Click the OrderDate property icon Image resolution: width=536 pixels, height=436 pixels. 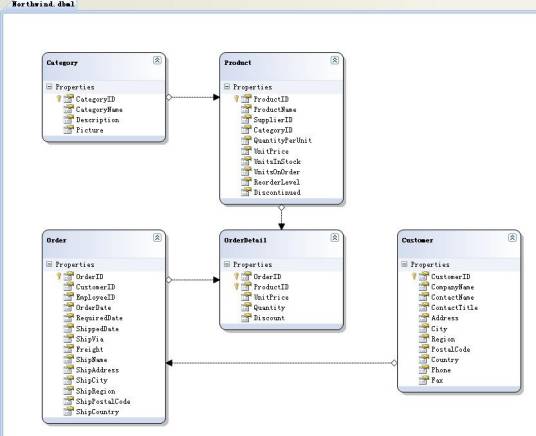(x=69, y=307)
